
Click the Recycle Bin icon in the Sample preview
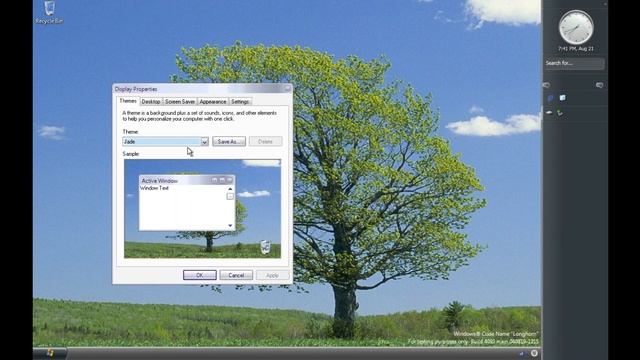click(x=265, y=247)
